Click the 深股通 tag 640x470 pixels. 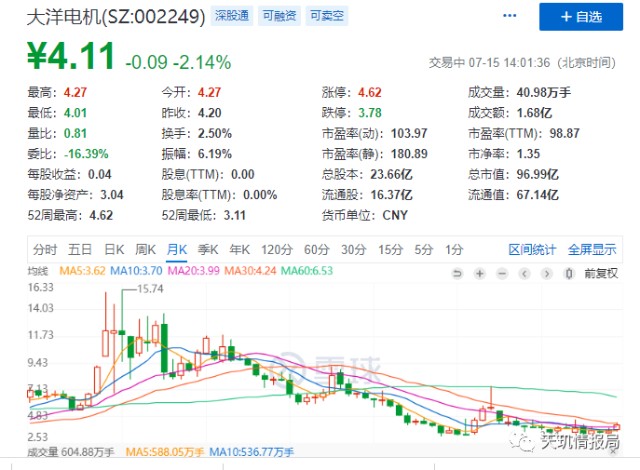[232, 16]
